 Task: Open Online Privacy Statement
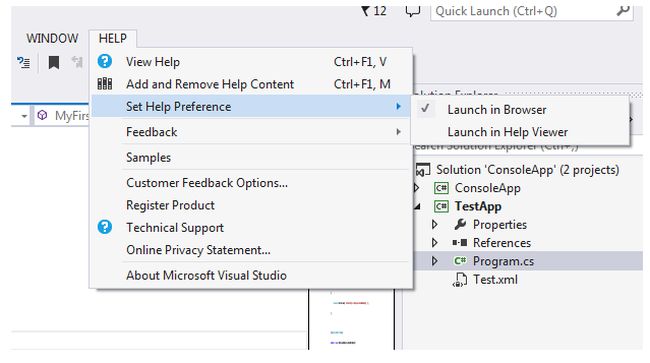tap(251, 250)
